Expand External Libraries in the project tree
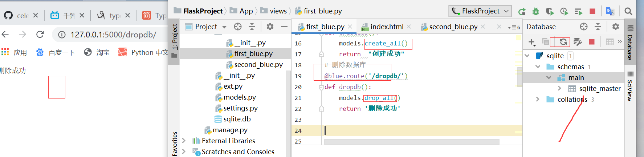The height and width of the screenshot is (157, 644). 184,141
